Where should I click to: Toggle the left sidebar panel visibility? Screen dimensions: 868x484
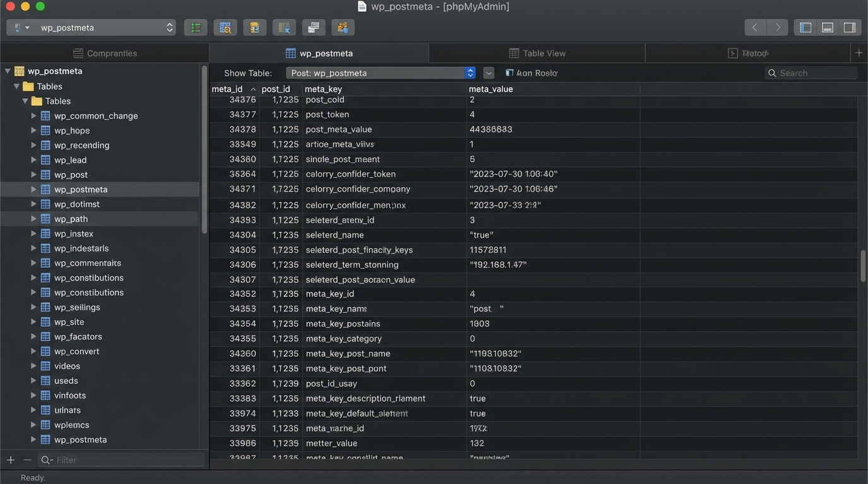(x=806, y=28)
